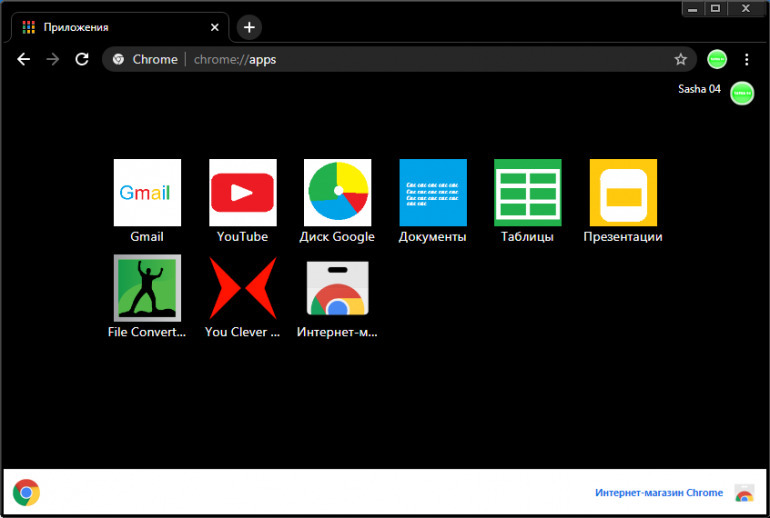Open the Интернет-магазин app icon in grid
Screen dimensions: 770x518
click(x=337, y=288)
